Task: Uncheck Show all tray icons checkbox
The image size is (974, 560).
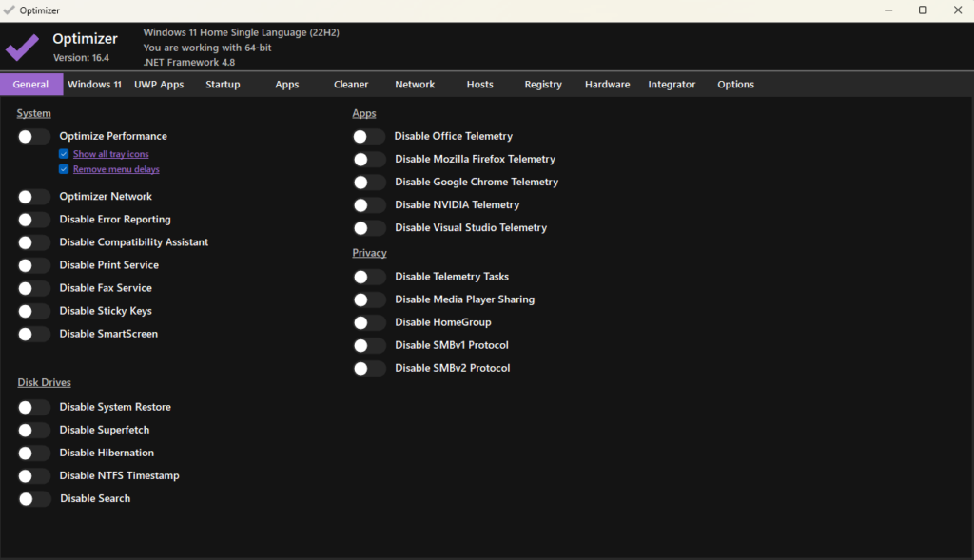Action: (64, 154)
